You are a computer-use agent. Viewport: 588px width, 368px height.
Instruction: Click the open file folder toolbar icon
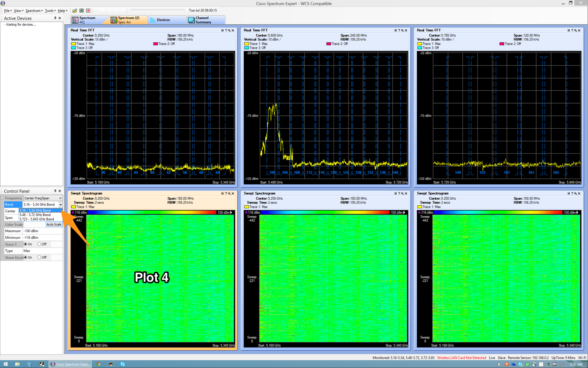pos(74,11)
